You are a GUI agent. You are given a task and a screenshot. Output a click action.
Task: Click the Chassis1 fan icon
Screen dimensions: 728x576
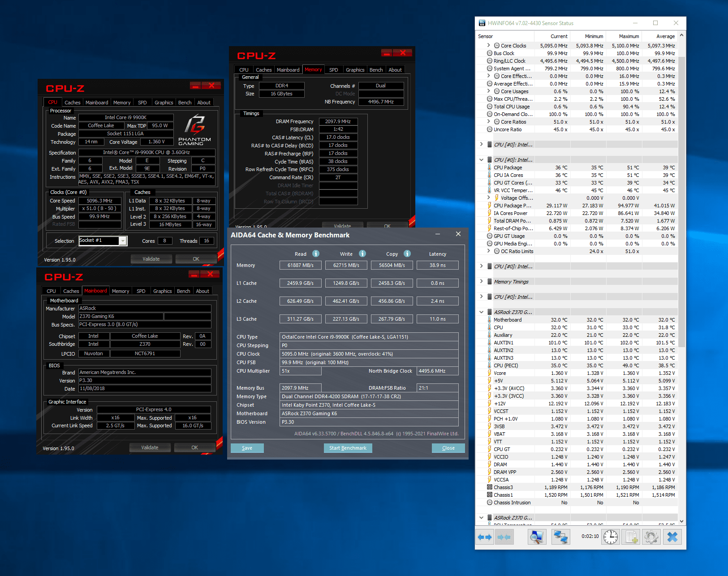pyautogui.click(x=490, y=495)
